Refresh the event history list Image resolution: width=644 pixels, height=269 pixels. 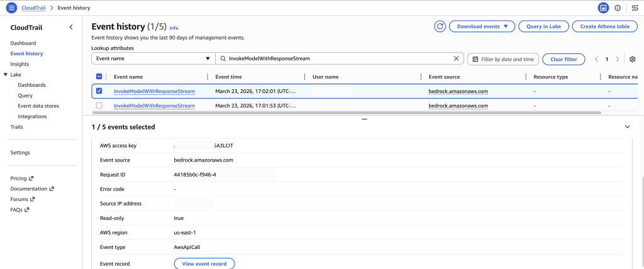point(440,26)
